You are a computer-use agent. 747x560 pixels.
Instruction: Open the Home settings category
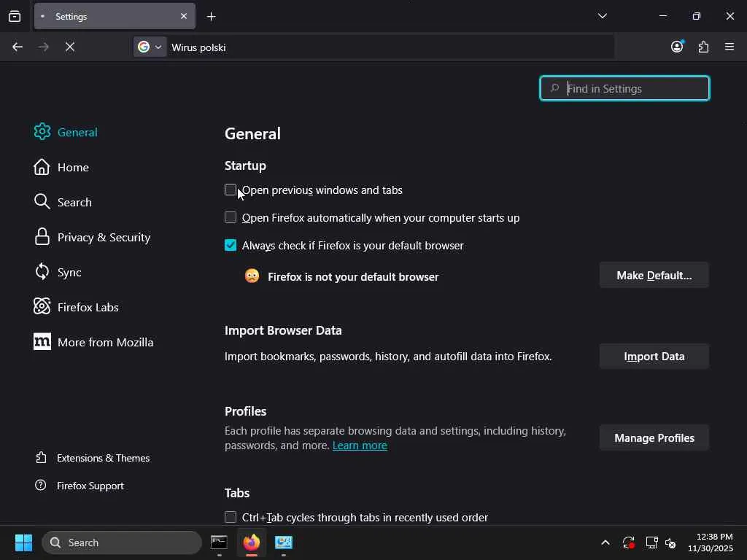click(x=61, y=167)
